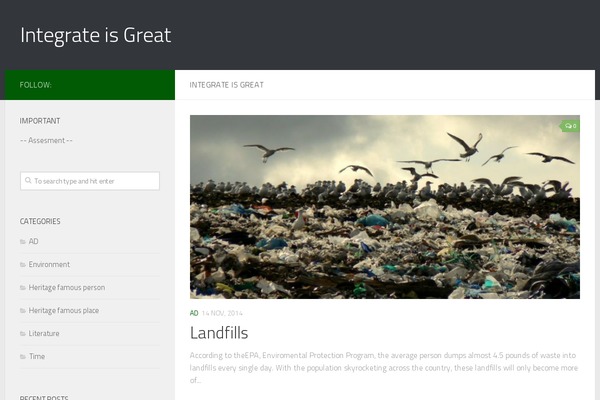Click the search magnifier icon

(x=28, y=180)
